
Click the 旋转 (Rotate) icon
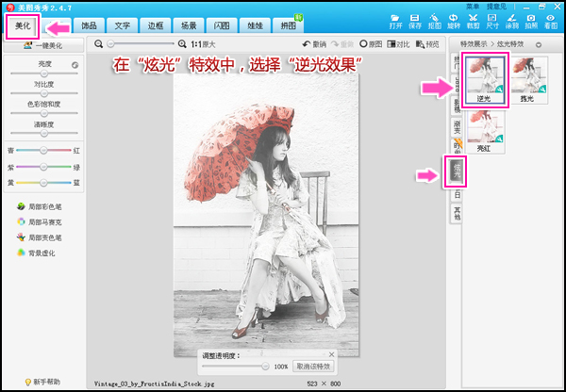453,22
